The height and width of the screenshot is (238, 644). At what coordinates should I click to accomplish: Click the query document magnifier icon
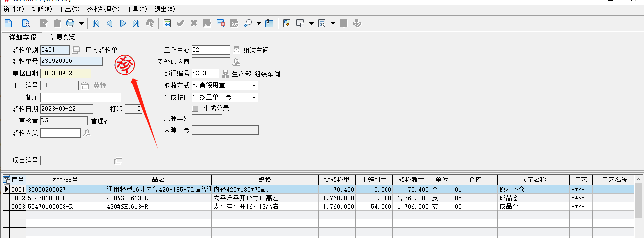[26, 23]
